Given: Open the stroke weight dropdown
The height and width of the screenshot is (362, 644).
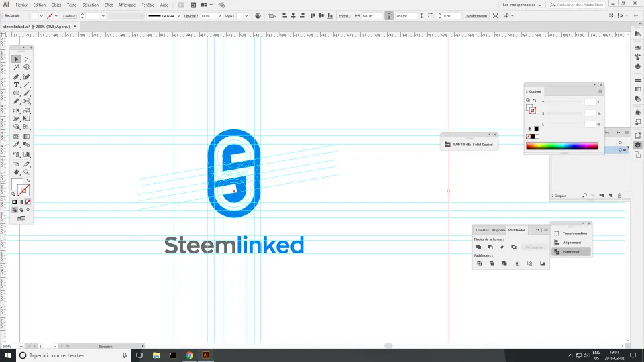Looking at the screenshot, I should point(103,16).
